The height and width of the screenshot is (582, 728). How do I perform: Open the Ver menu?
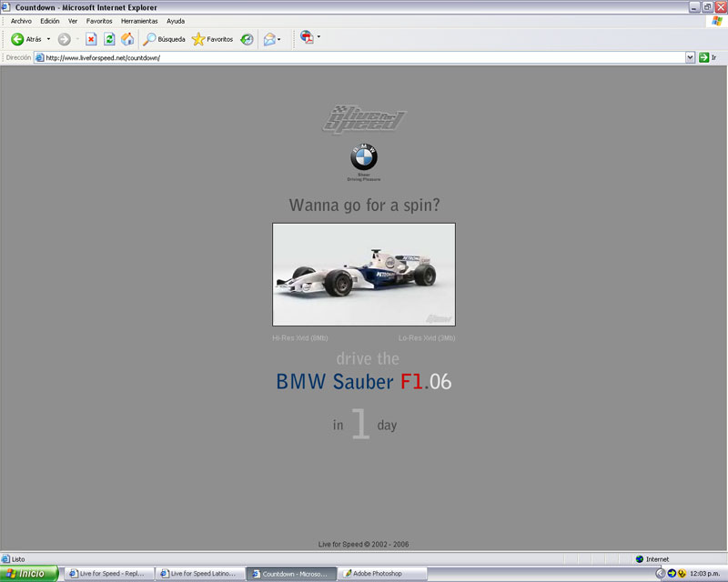[73, 21]
